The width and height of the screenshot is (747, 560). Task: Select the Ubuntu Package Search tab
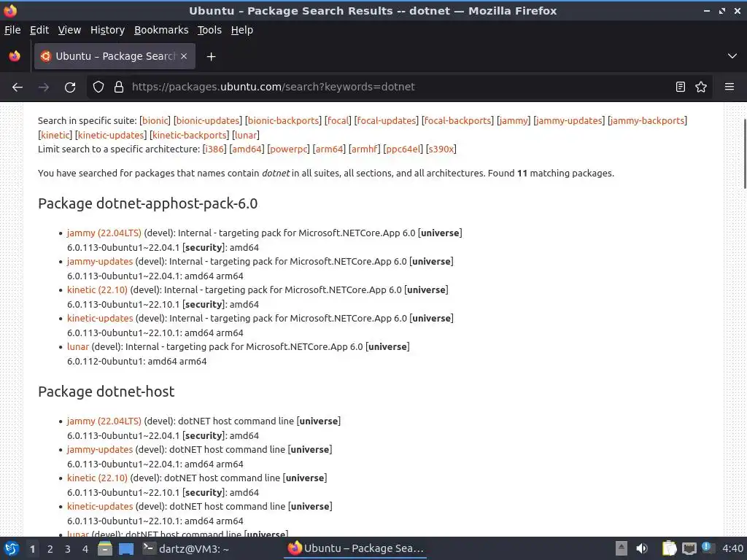click(x=115, y=56)
